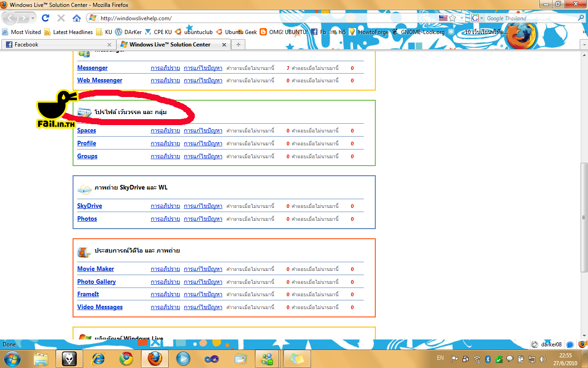The image size is (588, 368).
Task: Open the OMG! UBUNTU! bookmark
Action: (x=284, y=32)
